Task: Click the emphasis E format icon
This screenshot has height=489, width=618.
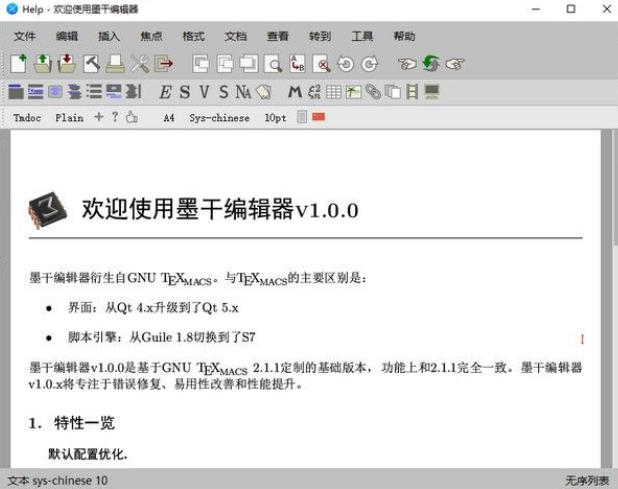Action: (x=165, y=92)
